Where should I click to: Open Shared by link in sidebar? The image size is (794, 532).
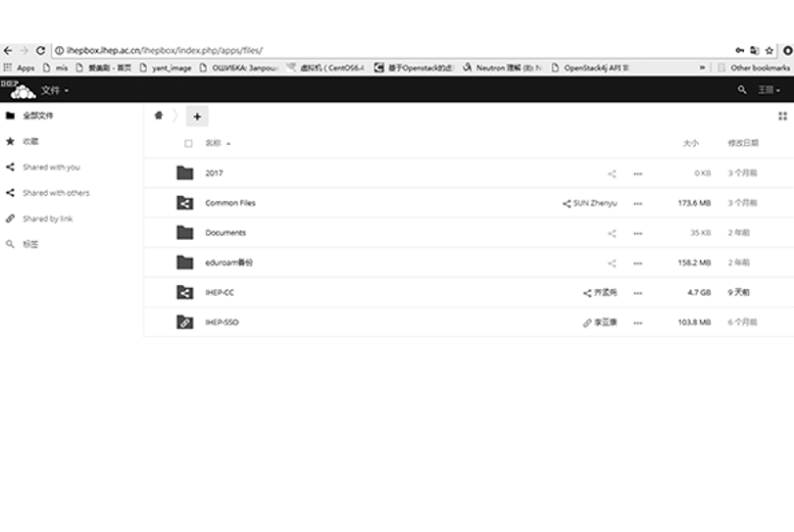pos(48,218)
